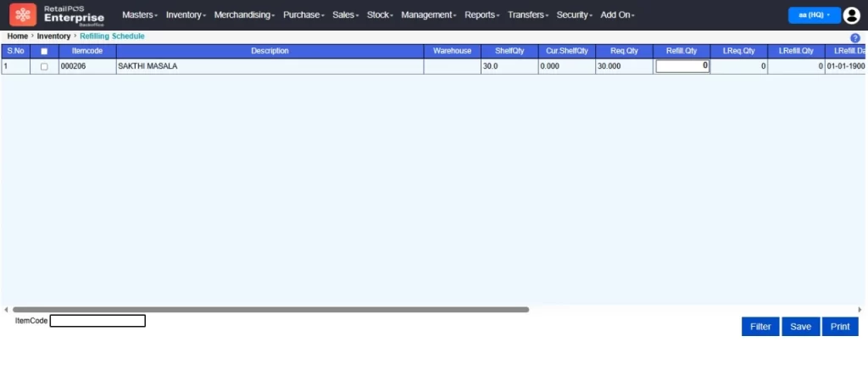Viewport: 868px width, 387px height.
Task: Click the Itemcode column header
Action: 87,51
